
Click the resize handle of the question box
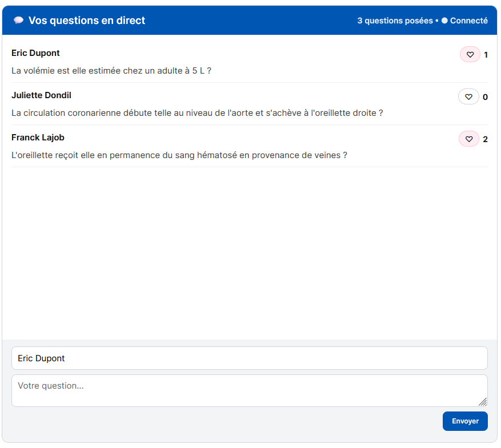click(482, 402)
